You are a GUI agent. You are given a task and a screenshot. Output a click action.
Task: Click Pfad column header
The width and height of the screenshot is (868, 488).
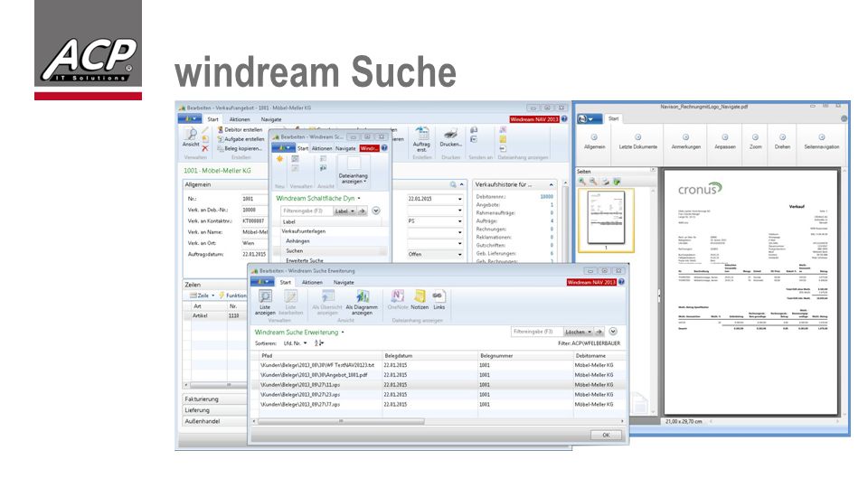point(320,356)
